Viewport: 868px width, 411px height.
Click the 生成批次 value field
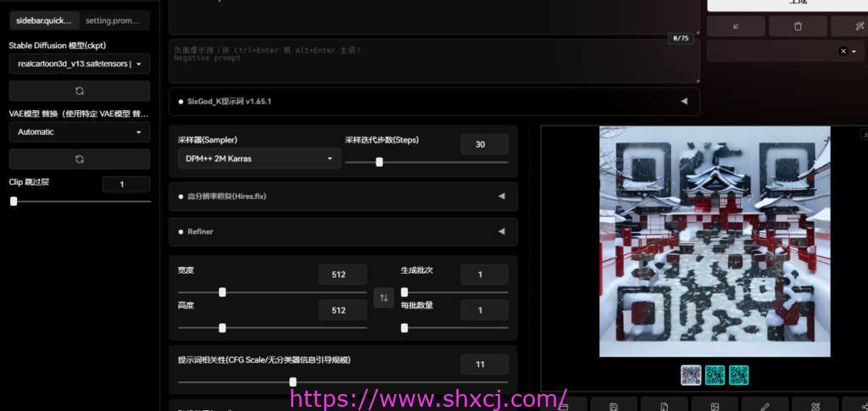[484, 275]
